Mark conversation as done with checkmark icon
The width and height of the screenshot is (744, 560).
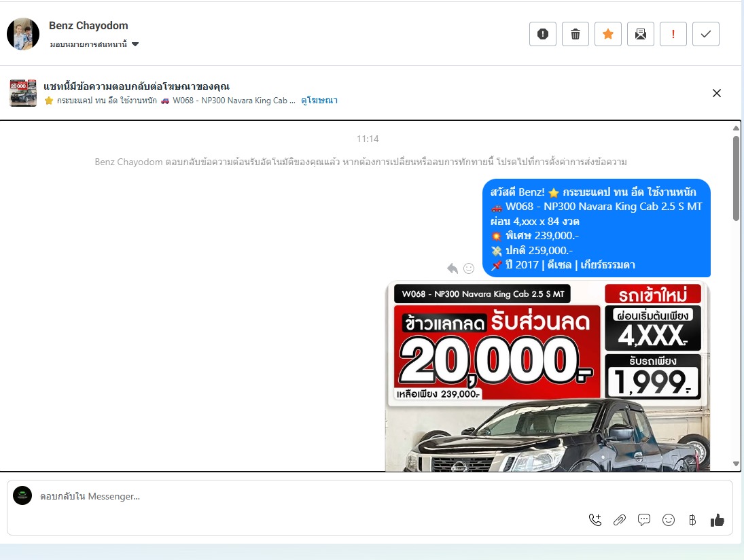[x=705, y=34]
